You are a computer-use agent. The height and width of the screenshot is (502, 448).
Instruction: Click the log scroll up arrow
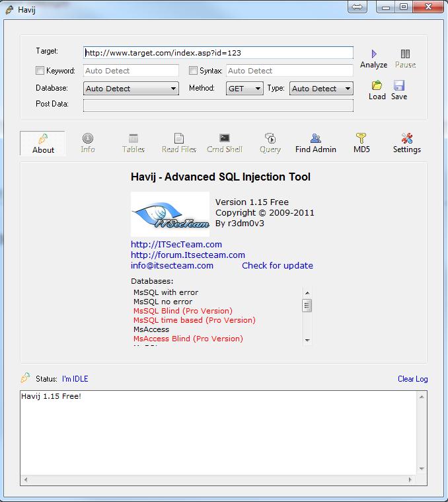(x=422, y=397)
